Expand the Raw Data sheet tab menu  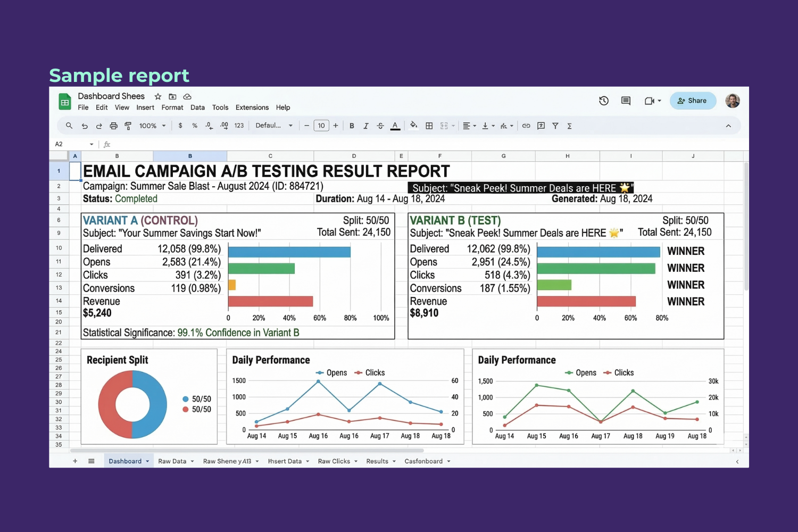[192, 461]
